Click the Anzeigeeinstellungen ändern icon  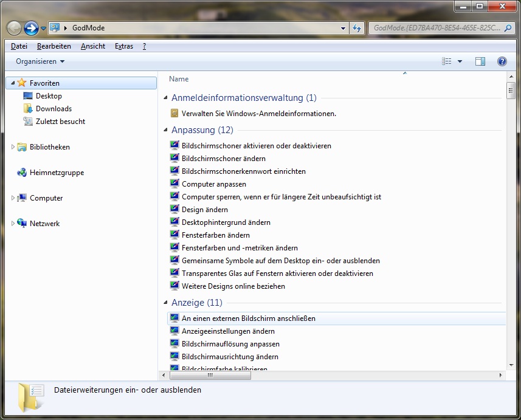point(174,331)
